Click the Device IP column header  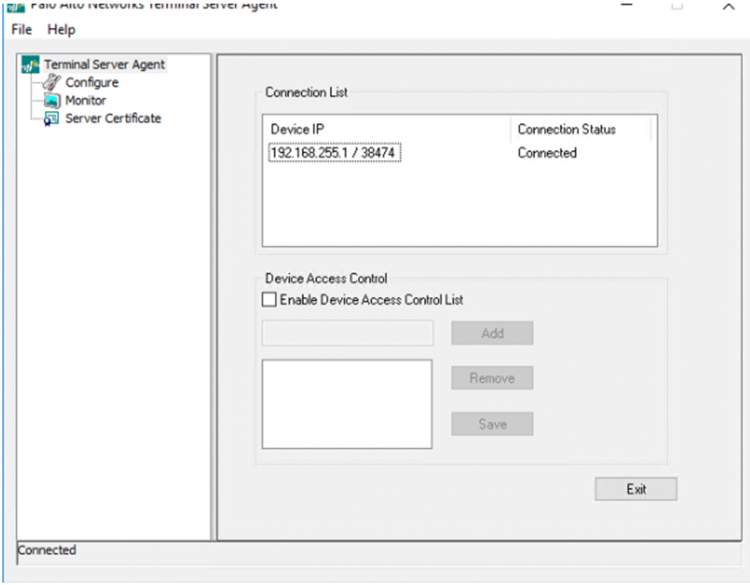pyautogui.click(x=386, y=129)
